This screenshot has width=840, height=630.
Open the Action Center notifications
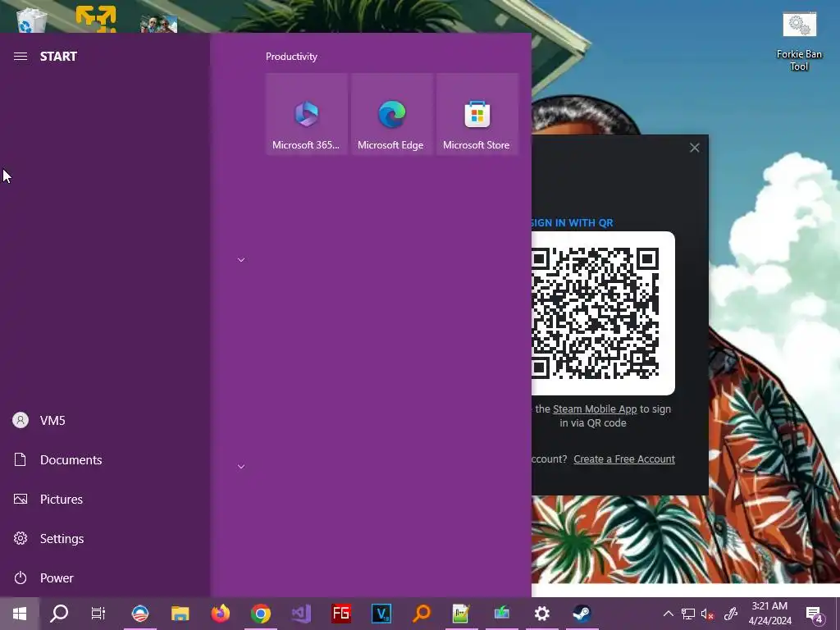tap(814, 614)
